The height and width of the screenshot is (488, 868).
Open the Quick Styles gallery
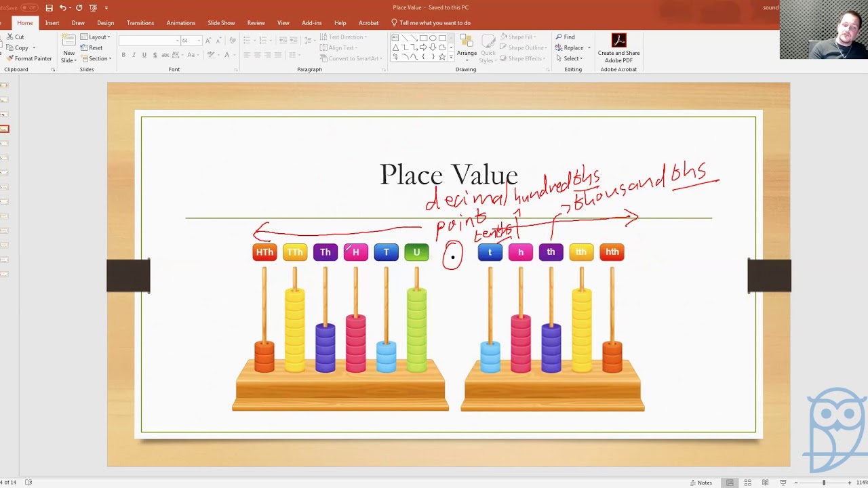coord(488,47)
